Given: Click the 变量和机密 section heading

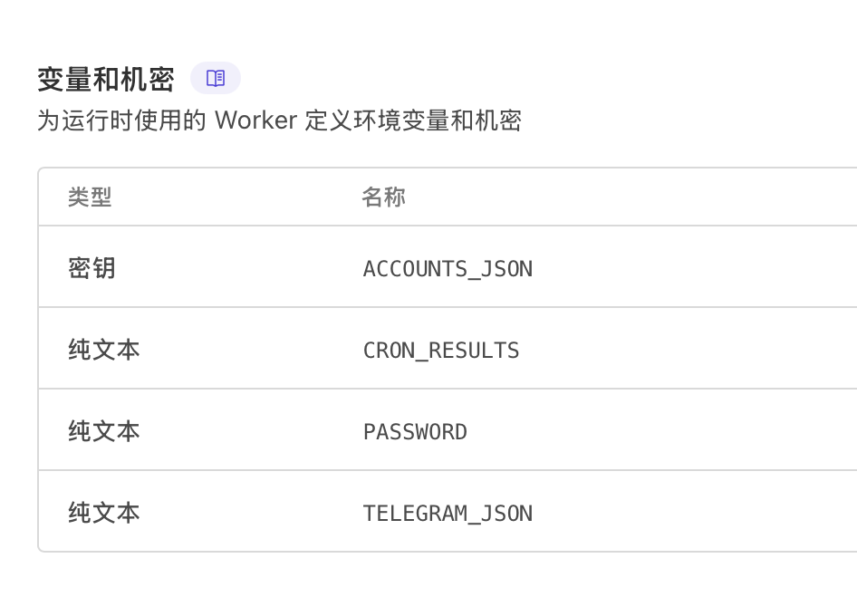Looking at the screenshot, I should (106, 79).
